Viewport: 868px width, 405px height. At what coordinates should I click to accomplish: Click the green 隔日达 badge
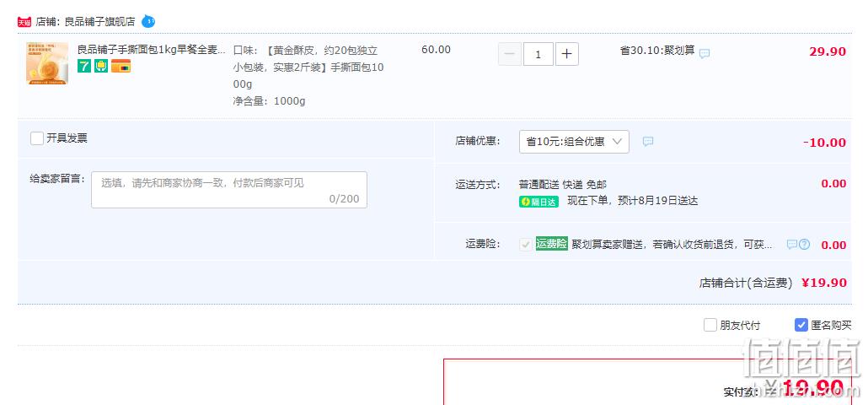pos(538,202)
